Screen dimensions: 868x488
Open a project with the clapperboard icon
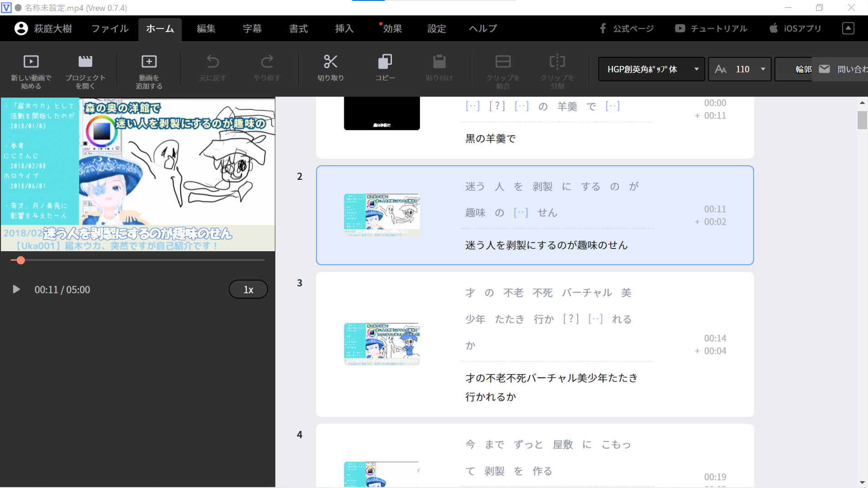pos(85,71)
